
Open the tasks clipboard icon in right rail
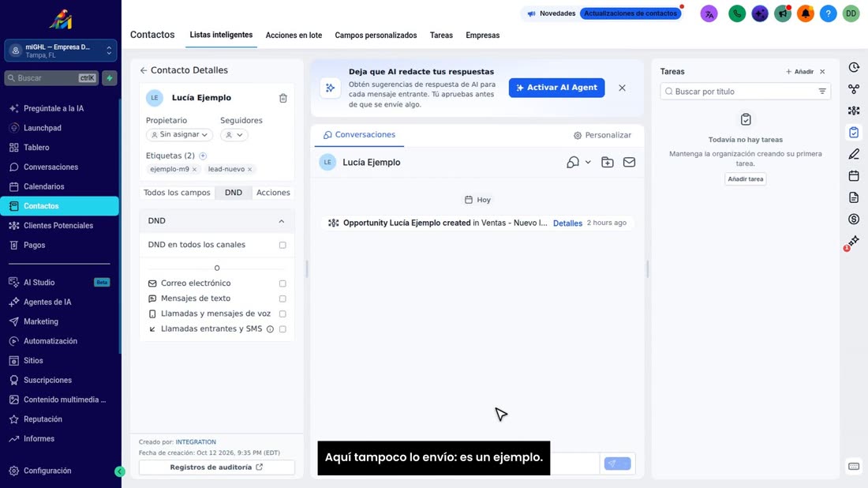(854, 133)
